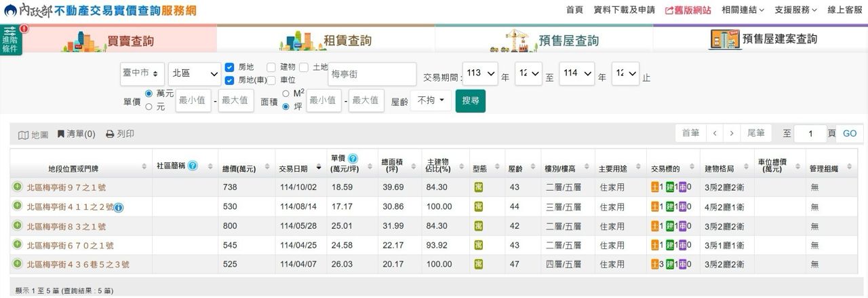Select the M² area unit radio button
868x298 pixels.
pyautogui.click(x=286, y=94)
